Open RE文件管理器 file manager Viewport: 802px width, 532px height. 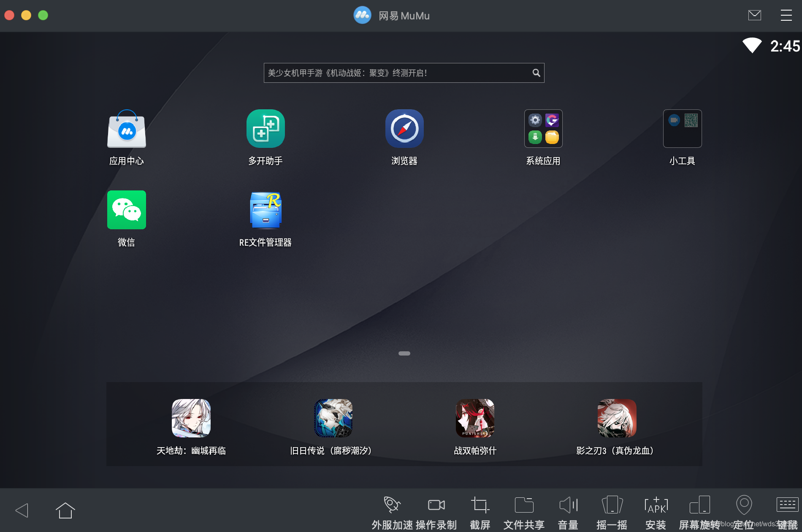click(x=265, y=210)
